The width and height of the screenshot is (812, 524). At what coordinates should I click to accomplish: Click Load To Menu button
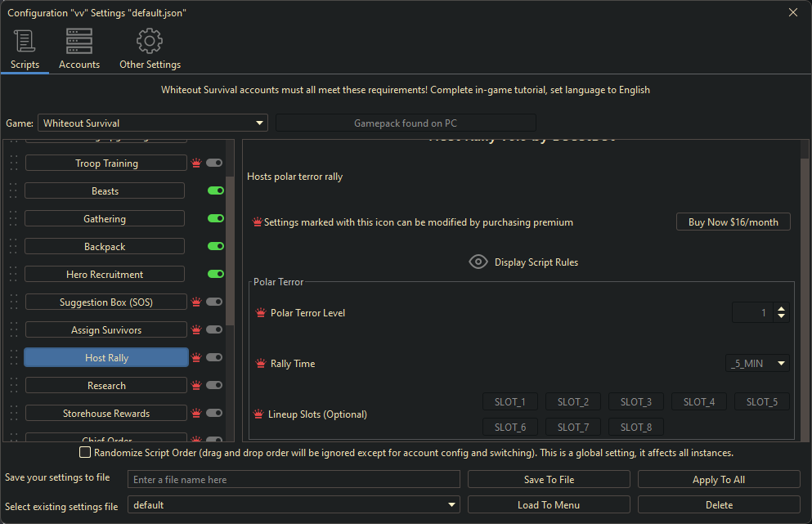point(549,505)
